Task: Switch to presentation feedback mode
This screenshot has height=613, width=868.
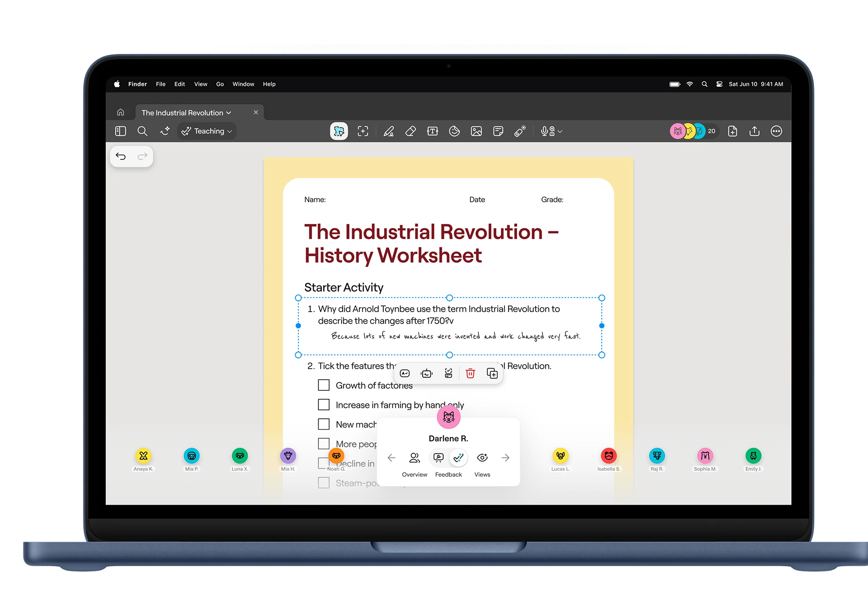Action: 439,458
